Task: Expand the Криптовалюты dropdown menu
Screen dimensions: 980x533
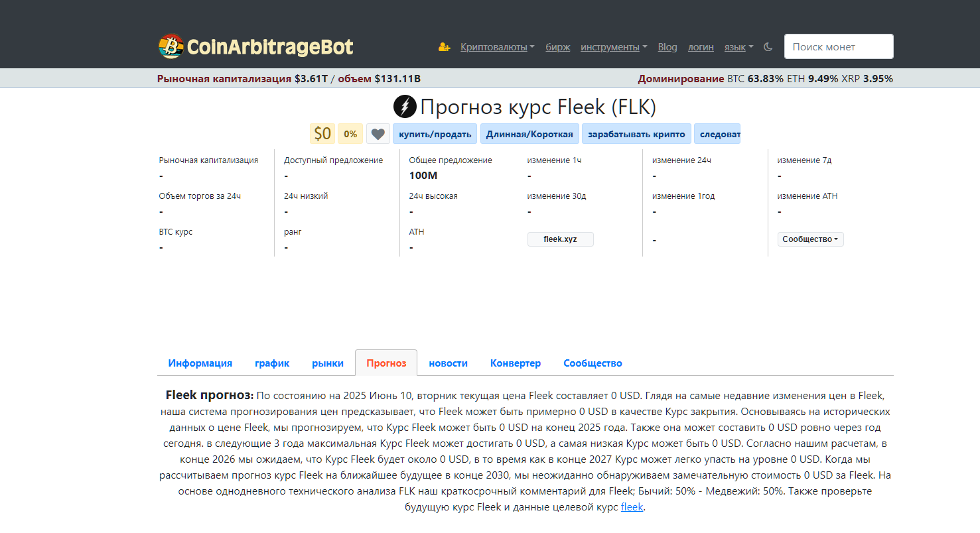Action: [497, 47]
